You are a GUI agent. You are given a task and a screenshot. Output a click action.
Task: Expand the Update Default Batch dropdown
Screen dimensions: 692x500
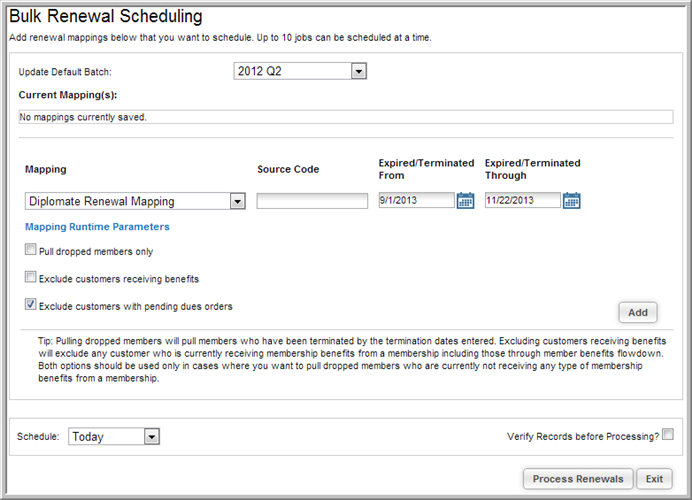[359, 71]
